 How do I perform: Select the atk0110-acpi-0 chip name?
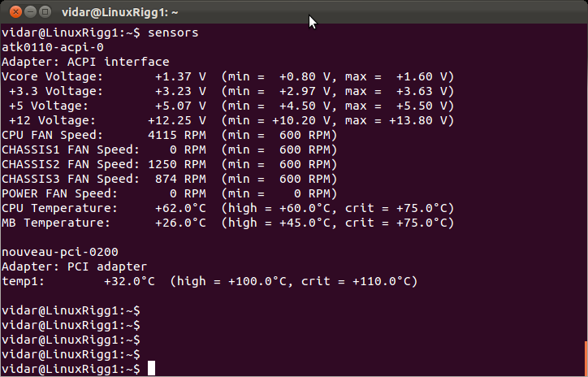tap(53, 47)
